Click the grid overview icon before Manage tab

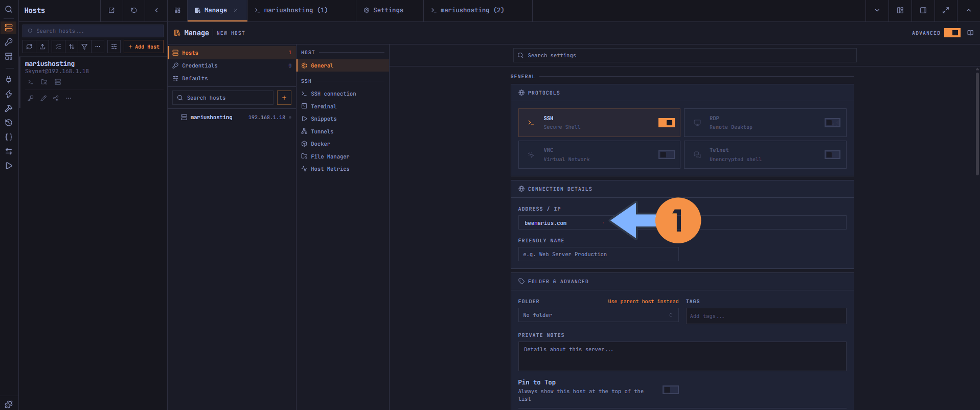(x=177, y=10)
